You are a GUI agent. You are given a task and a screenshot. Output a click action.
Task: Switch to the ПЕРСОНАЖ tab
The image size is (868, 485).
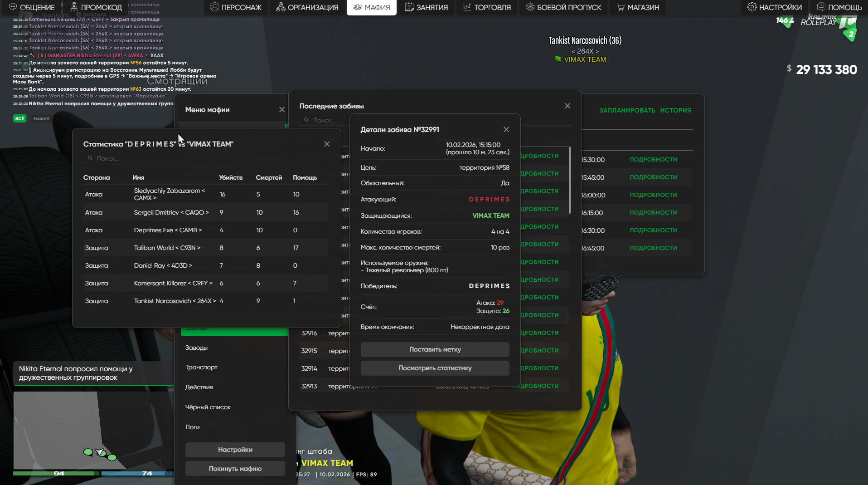[x=236, y=7]
